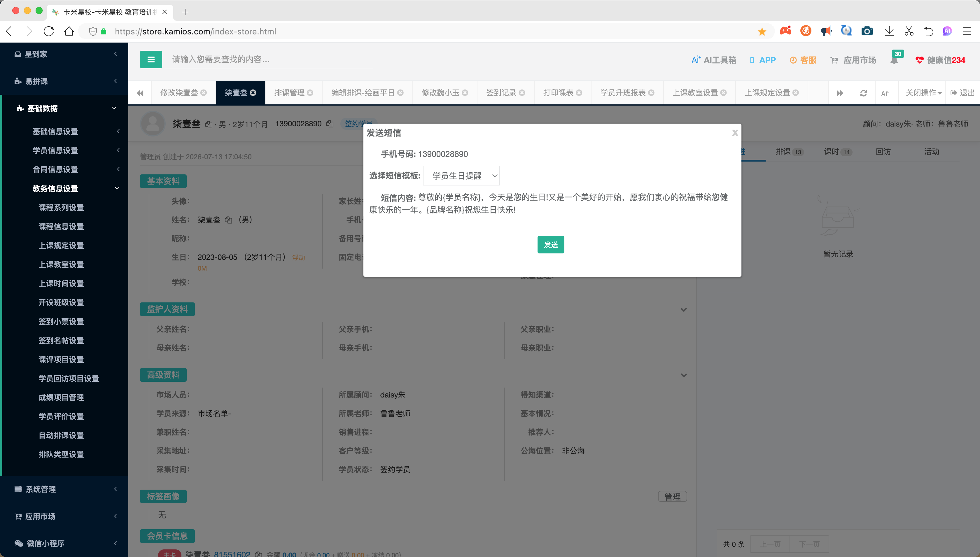Switch to the 回访 tab

pyautogui.click(x=883, y=152)
